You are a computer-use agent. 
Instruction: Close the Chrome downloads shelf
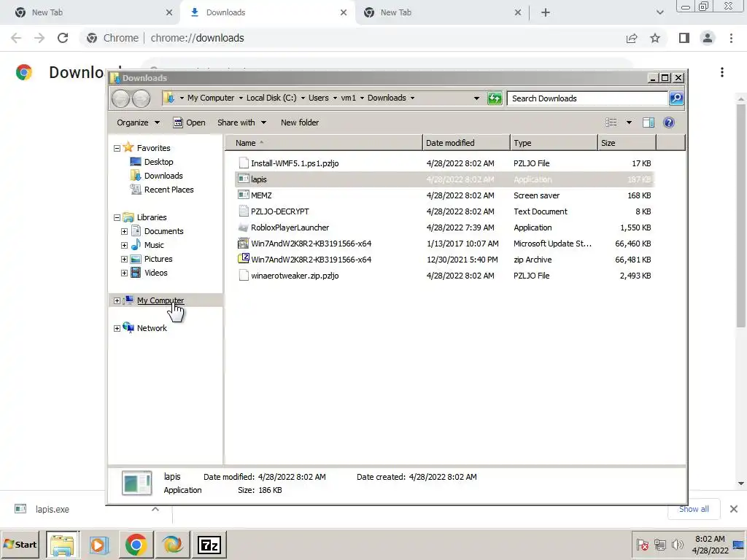click(x=734, y=509)
